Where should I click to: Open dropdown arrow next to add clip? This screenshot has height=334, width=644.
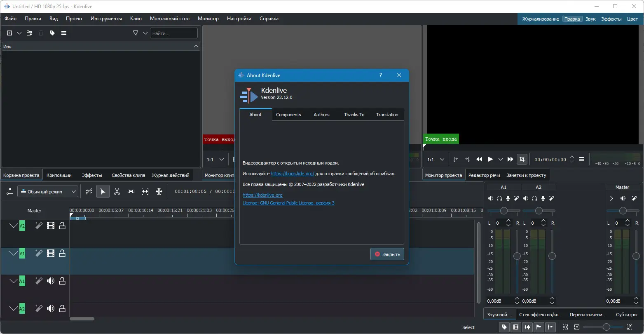click(19, 33)
